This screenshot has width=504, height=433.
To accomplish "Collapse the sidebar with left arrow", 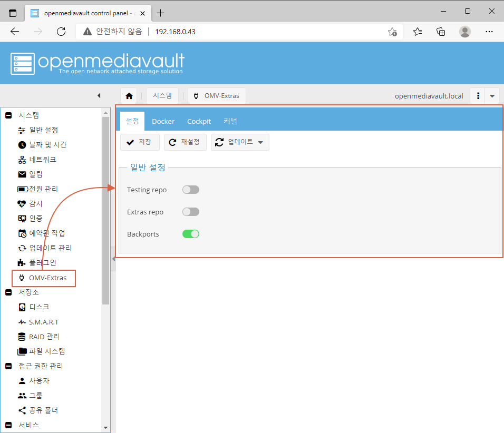I will pyautogui.click(x=99, y=95).
